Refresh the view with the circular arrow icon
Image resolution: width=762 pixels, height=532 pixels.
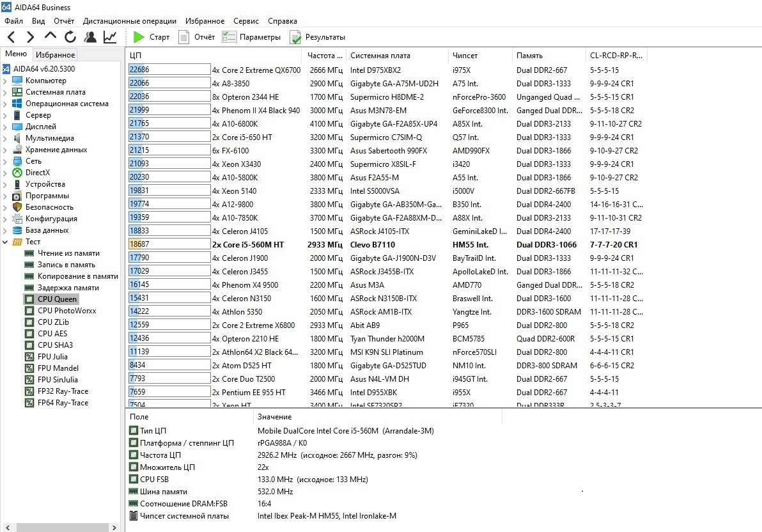[x=70, y=37]
